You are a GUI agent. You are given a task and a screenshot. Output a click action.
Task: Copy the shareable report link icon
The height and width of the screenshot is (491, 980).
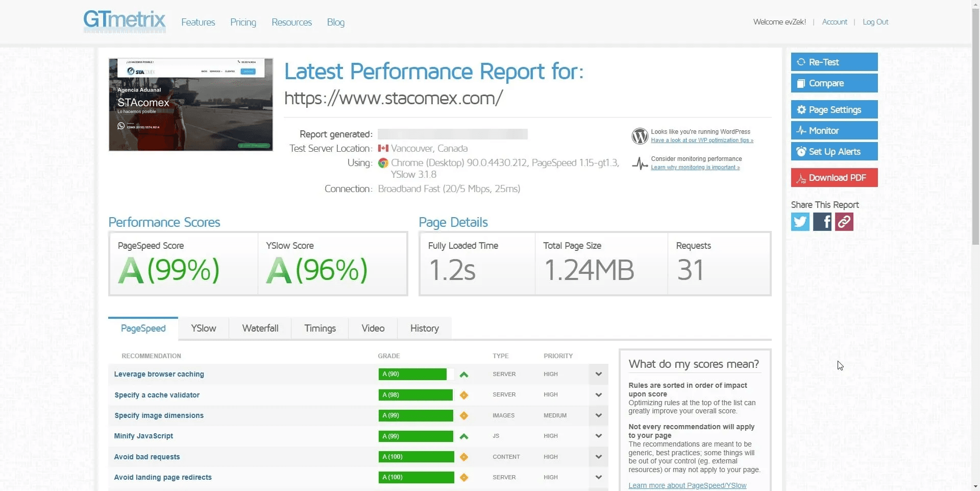[x=843, y=221]
